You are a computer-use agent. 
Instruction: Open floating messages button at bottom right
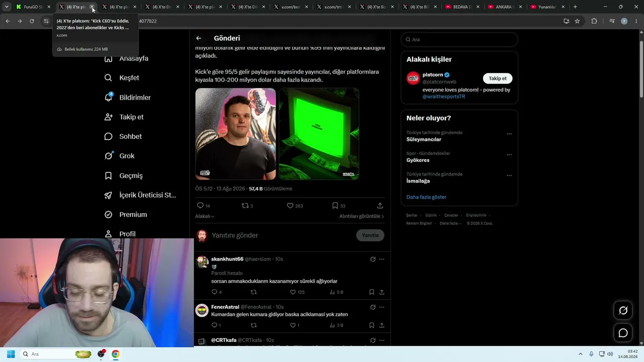coord(623,333)
